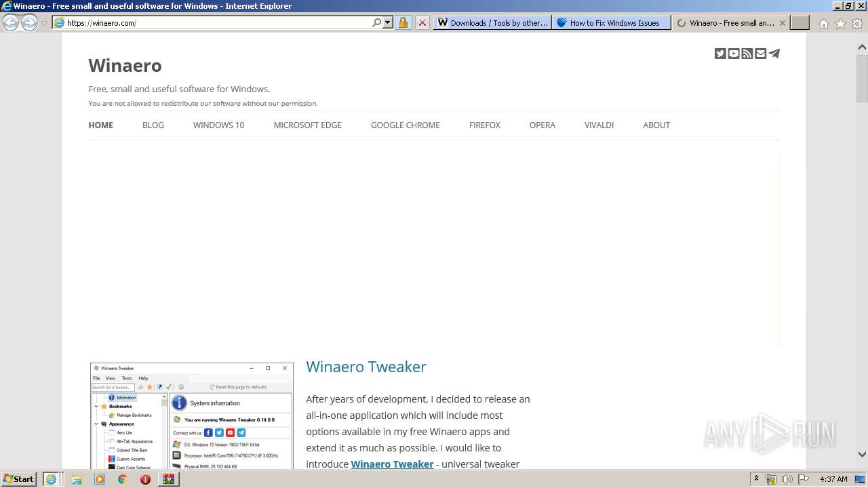Image resolution: width=868 pixels, height=488 pixels.
Task: Go forward with the browser Forward arrow
Action: pos(29,22)
